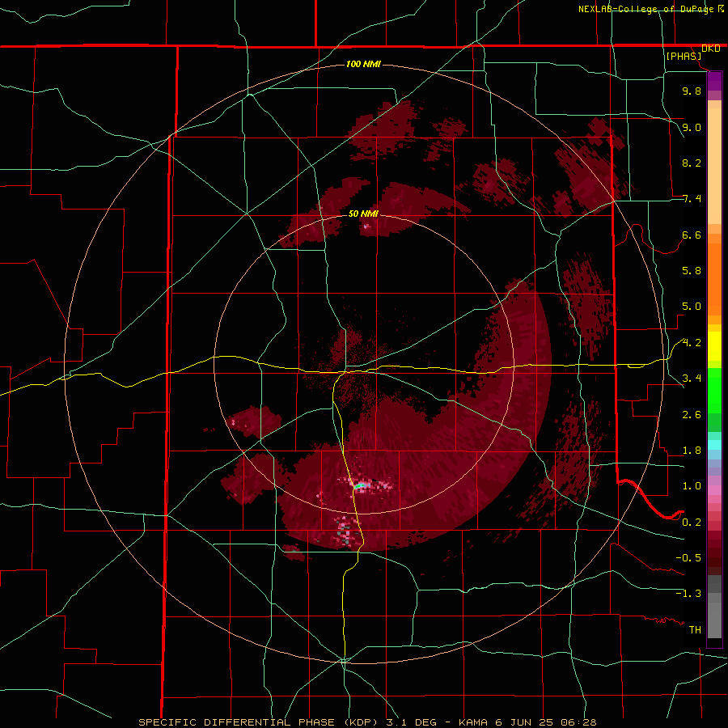Click the 1.0 value on the scale

coord(692,486)
